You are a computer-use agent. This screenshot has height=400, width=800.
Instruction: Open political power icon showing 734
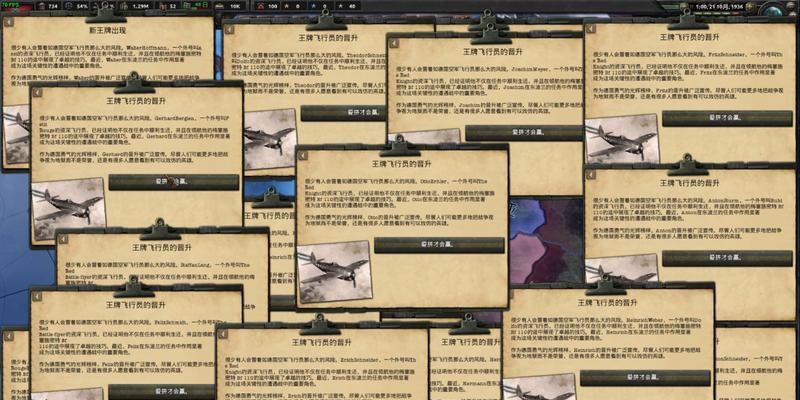[x=42, y=6]
